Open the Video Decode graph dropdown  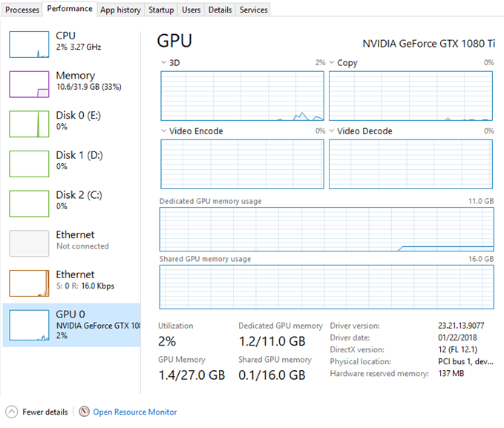(333, 131)
